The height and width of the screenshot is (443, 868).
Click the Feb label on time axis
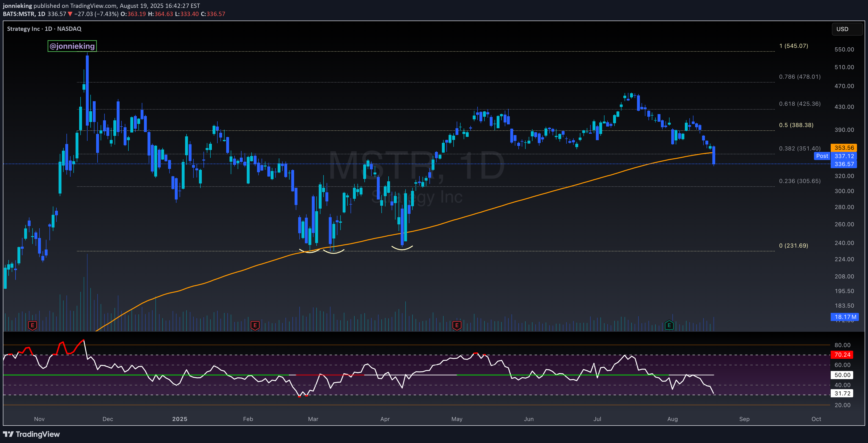(248, 419)
